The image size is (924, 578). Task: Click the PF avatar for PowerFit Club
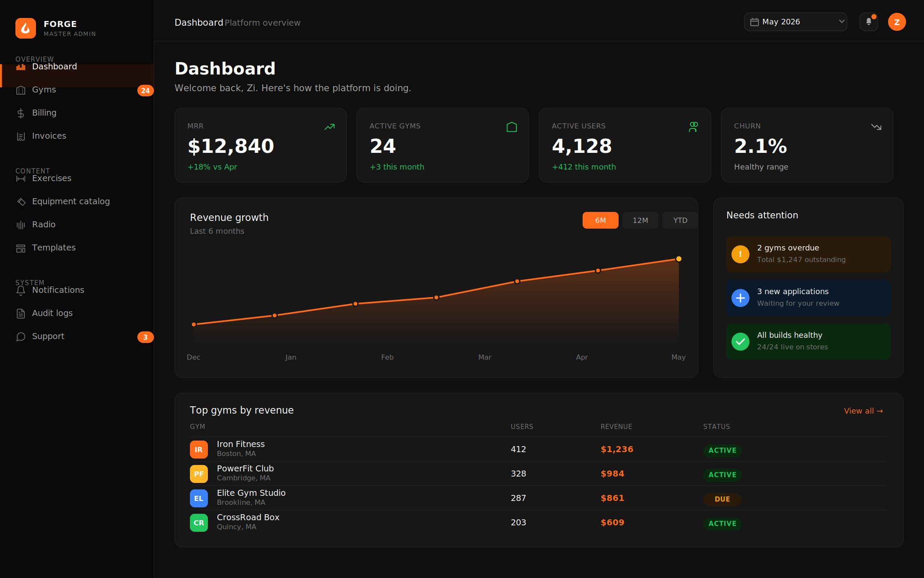tap(199, 474)
